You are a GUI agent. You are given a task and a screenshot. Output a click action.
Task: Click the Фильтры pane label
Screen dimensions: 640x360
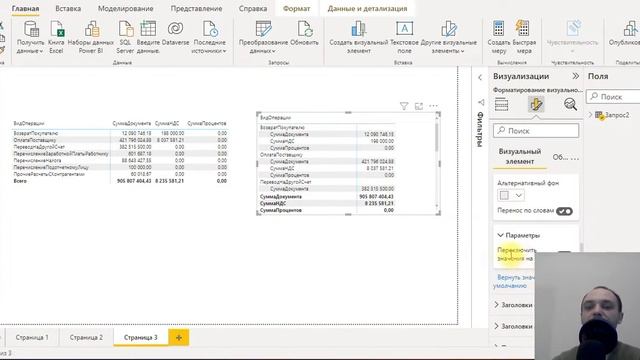pyautogui.click(x=480, y=129)
